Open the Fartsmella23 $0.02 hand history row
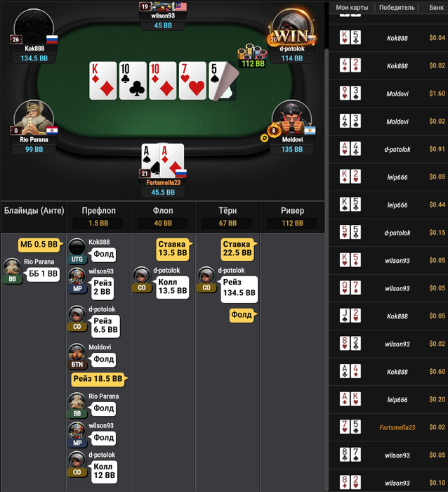 pyautogui.click(x=388, y=427)
